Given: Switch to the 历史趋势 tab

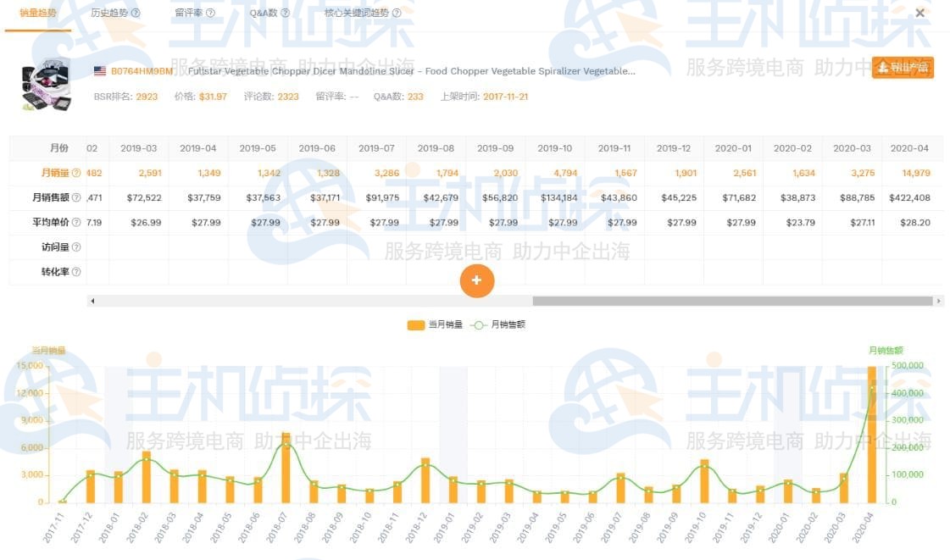Looking at the screenshot, I should 111,13.
